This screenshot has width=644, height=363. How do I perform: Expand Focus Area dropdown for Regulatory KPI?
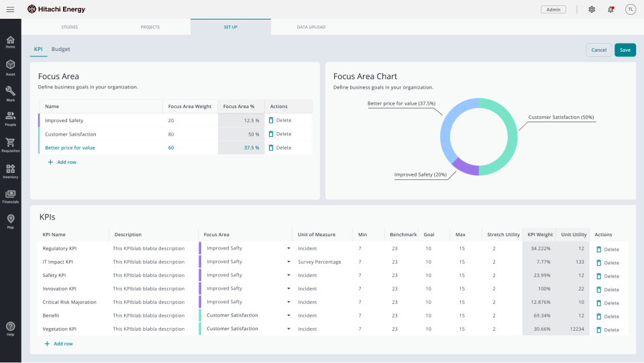click(x=289, y=248)
